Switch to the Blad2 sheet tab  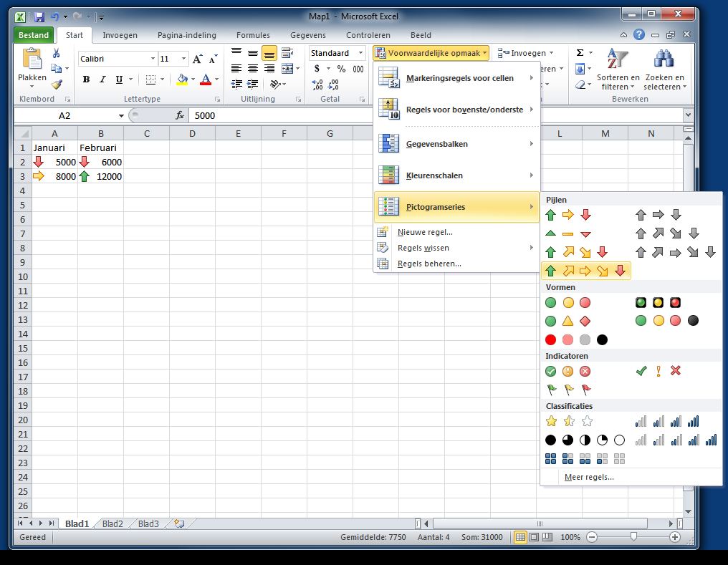click(112, 523)
